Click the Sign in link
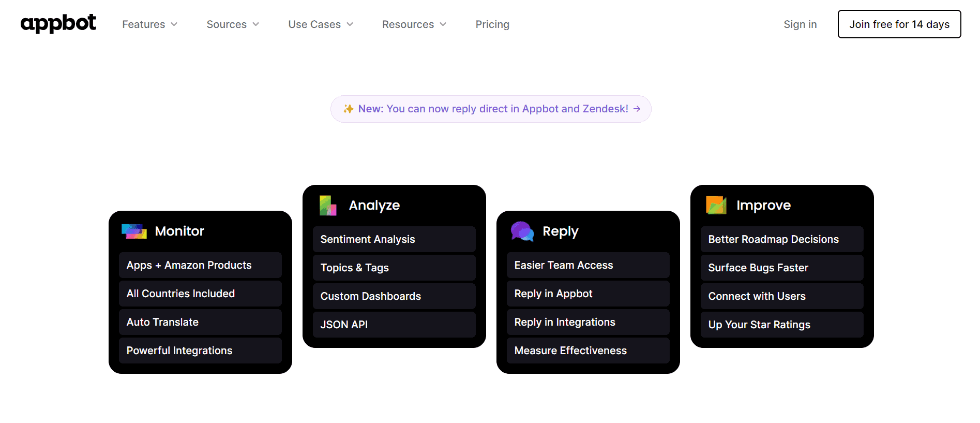Screen dimensions: 980x423 click(x=800, y=24)
